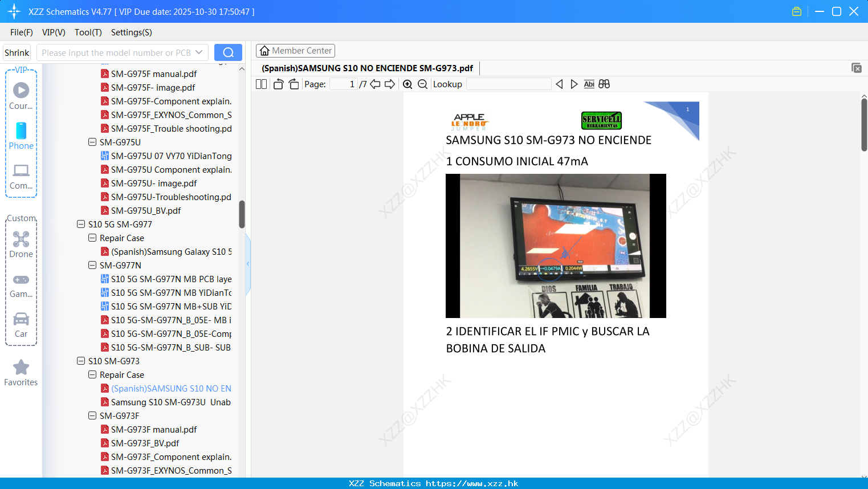Toggle Abi whole-word match icon
868x489 pixels.
tap(589, 84)
